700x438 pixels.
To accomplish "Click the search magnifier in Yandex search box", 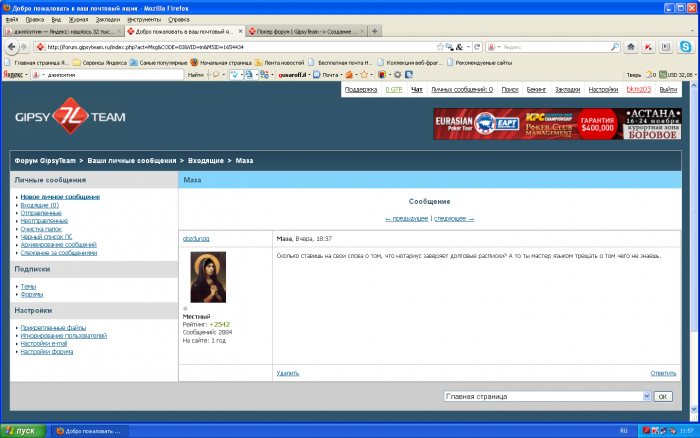I will [615, 47].
